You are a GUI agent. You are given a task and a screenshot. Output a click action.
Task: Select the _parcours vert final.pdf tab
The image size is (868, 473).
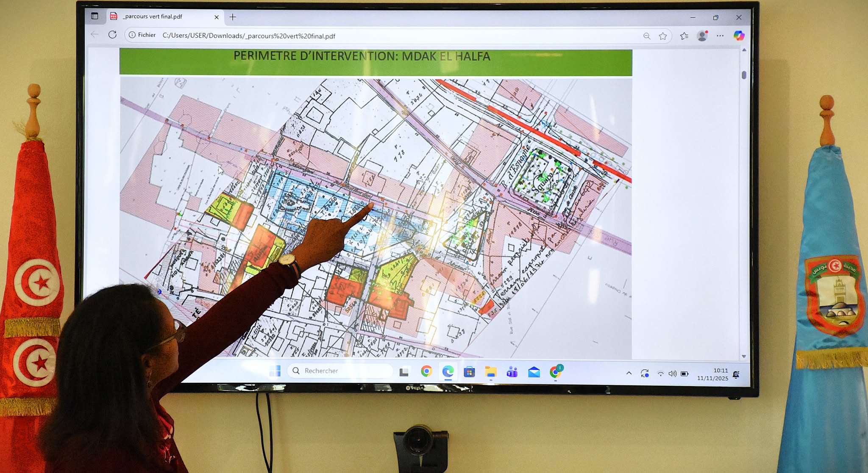153,17
